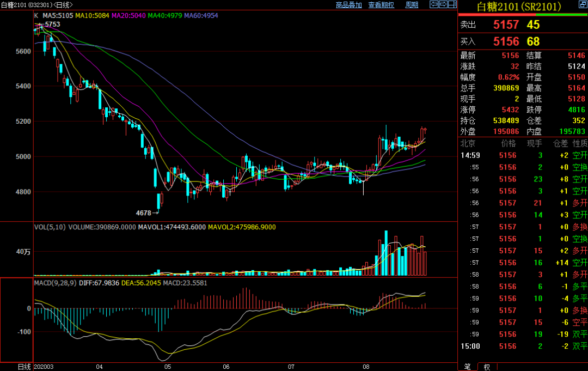The height and width of the screenshot is (371, 588).
Task: Select the MA60:4954 indicator label
Action: (x=201, y=16)
